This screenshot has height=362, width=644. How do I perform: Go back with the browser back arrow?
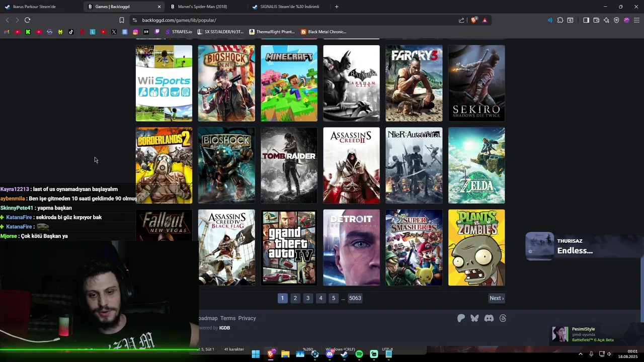7,20
